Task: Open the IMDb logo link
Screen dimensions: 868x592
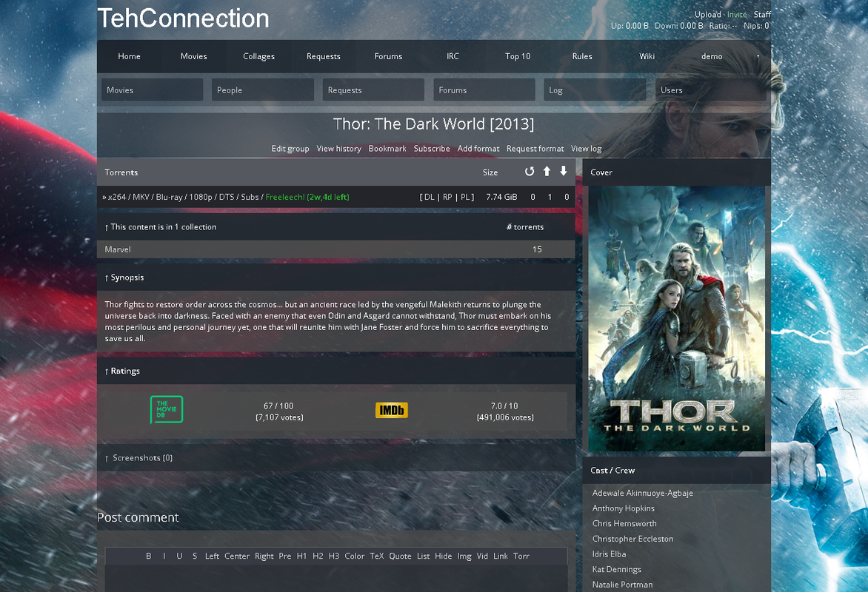Action: tap(392, 410)
